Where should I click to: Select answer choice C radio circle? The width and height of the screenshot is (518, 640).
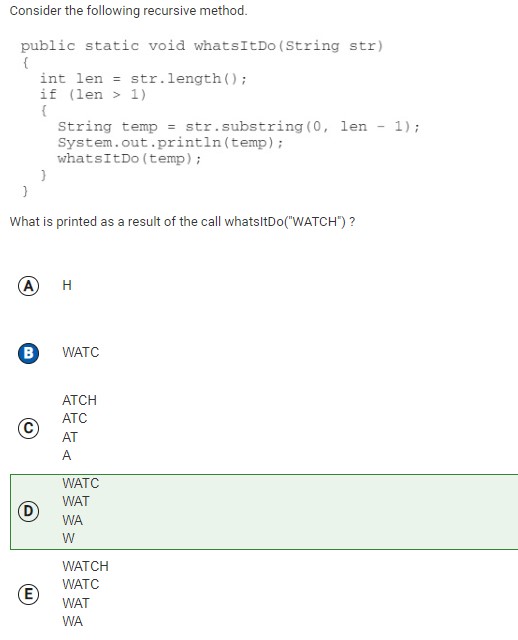pyautogui.click(x=29, y=428)
